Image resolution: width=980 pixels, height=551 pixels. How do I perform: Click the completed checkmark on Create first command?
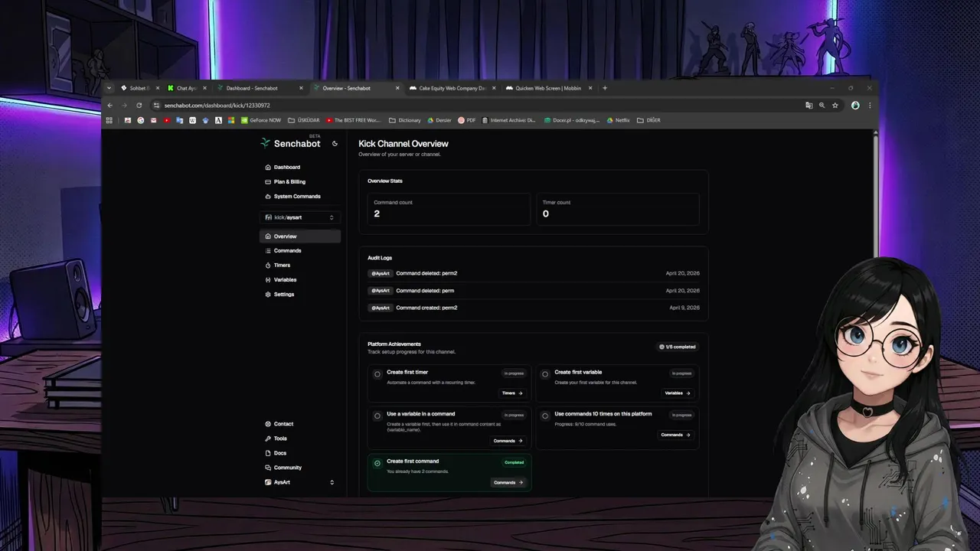click(377, 463)
